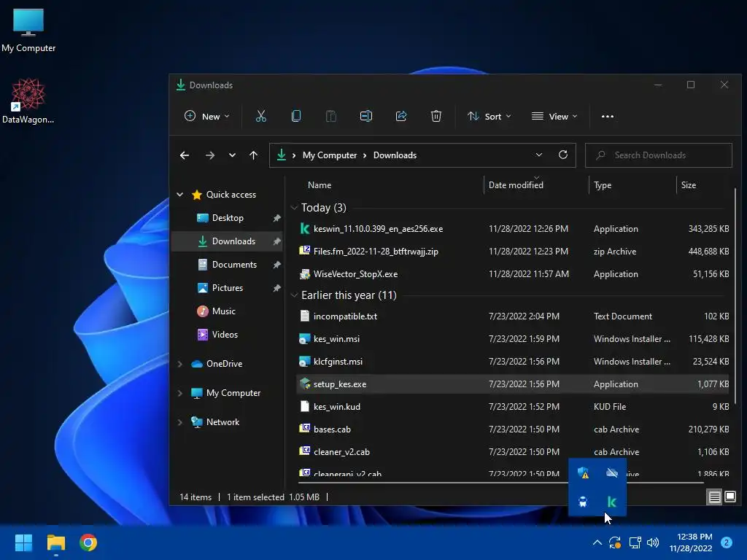Click the Cut scissors icon in toolbar

point(260,116)
